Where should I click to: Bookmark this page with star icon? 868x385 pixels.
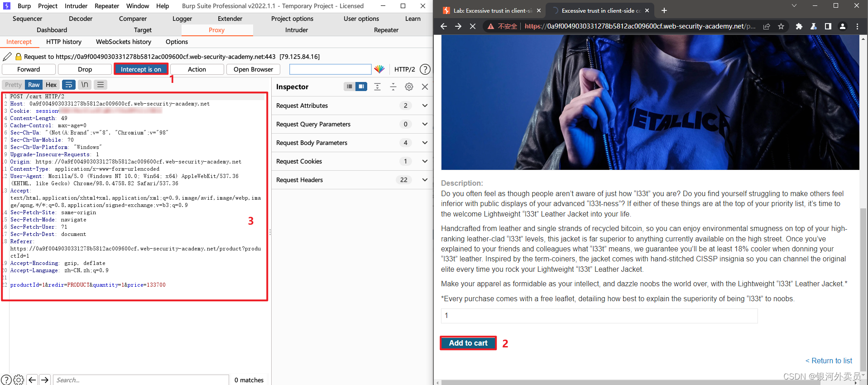point(781,26)
